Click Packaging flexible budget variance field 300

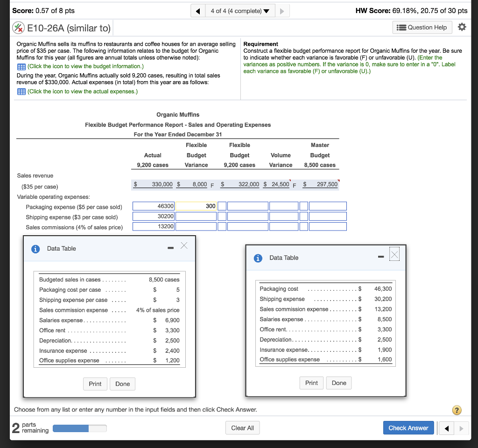pyautogui.click(x=196, y=206)
